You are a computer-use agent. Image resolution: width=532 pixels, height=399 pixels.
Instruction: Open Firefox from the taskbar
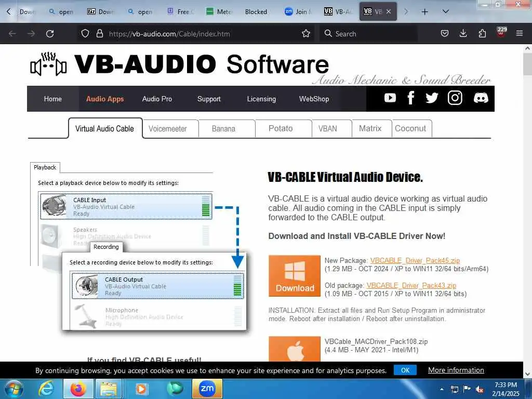pos(78,389)
